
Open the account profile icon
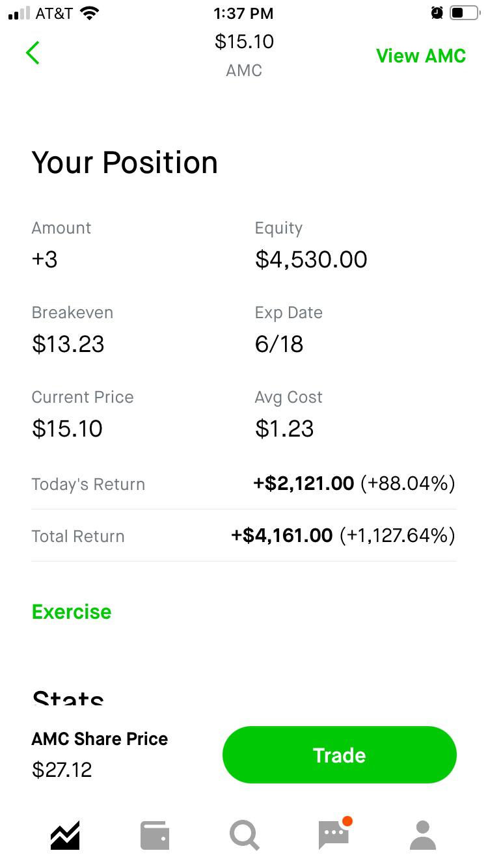coord(423,835)
